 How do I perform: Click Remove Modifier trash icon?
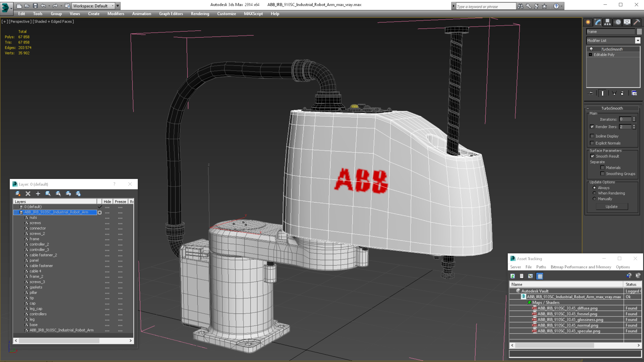pos(622,93)
